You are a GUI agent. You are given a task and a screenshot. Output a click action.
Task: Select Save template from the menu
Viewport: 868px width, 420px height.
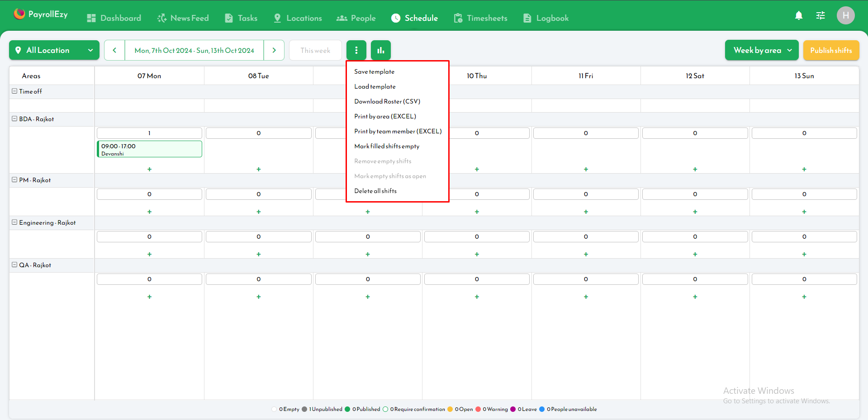(x=374, y=71)
